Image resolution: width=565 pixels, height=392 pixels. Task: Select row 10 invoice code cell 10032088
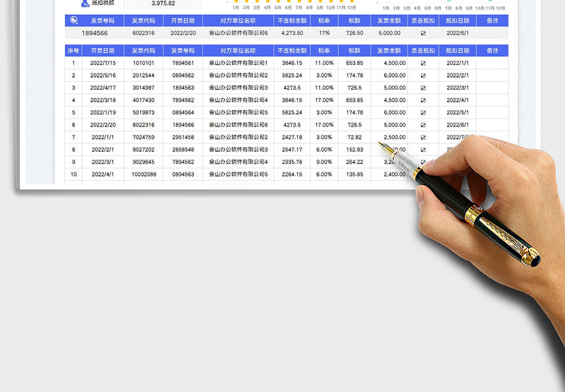(143, 174)
